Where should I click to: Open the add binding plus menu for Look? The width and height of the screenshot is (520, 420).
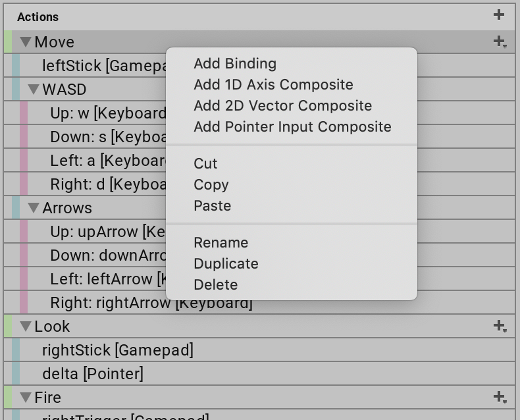pos(500,326)
